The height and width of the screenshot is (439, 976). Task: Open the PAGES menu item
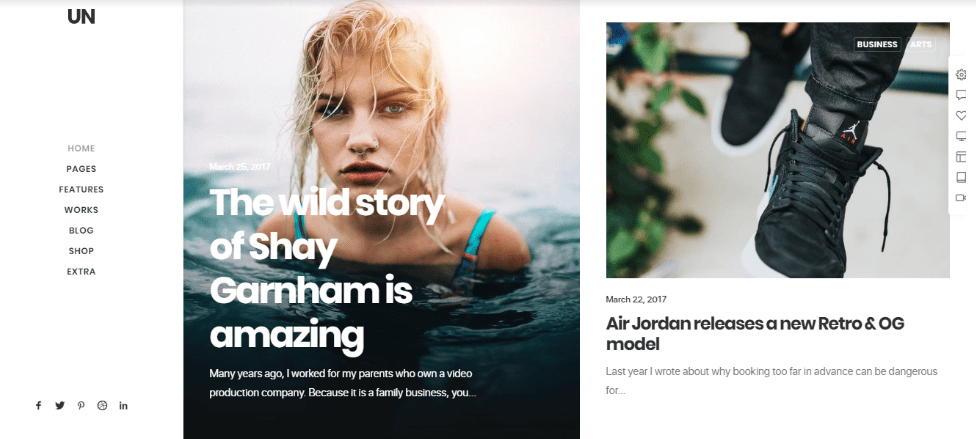coord(81,169)
